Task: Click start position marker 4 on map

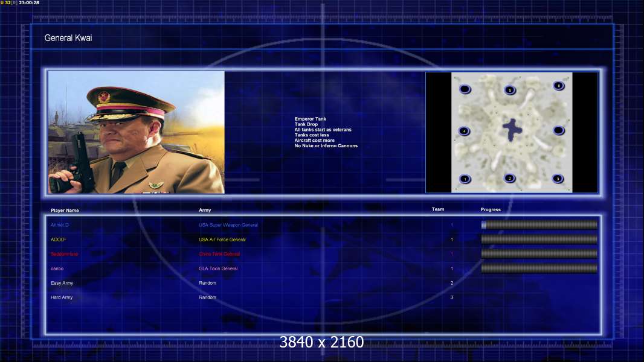Action: point(464,131)
